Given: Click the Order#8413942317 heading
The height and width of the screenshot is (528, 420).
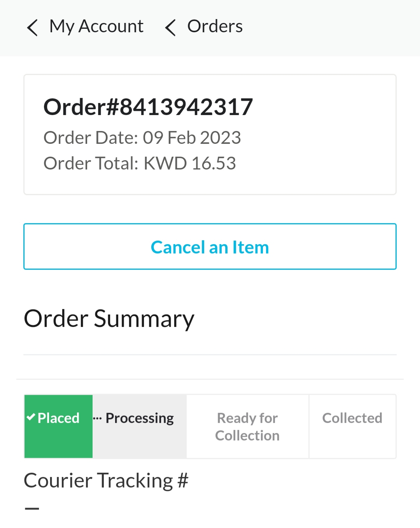Looking at the screenshot, I should (148, 107).
